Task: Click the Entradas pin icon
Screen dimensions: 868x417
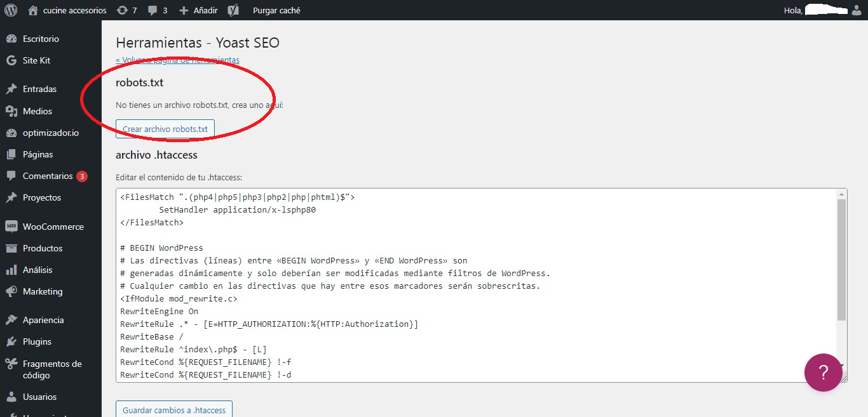Action: (x=11, y=89)
